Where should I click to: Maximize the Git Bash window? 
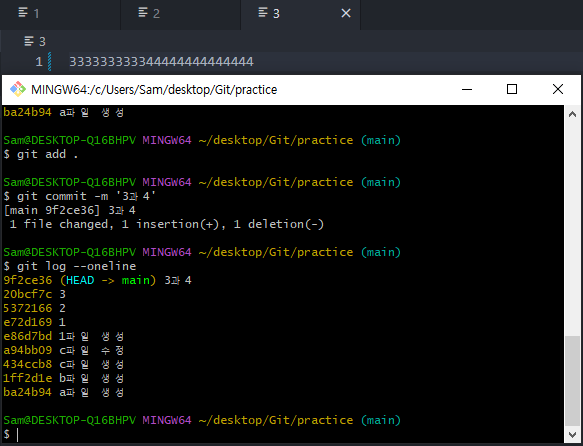tap(512, 89)
